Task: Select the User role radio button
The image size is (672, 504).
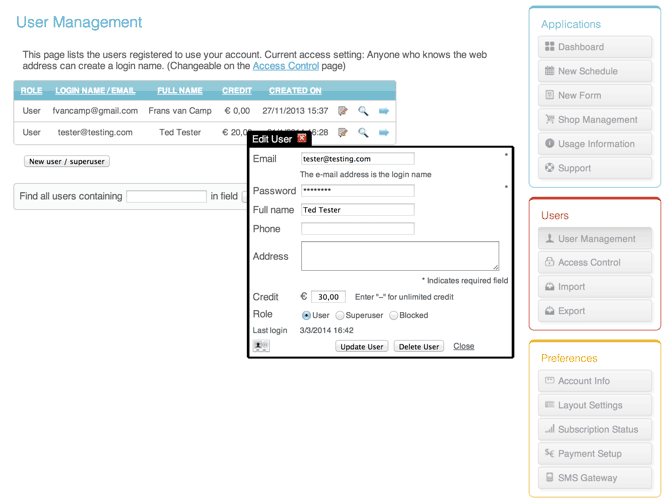Action: point(307,315)
